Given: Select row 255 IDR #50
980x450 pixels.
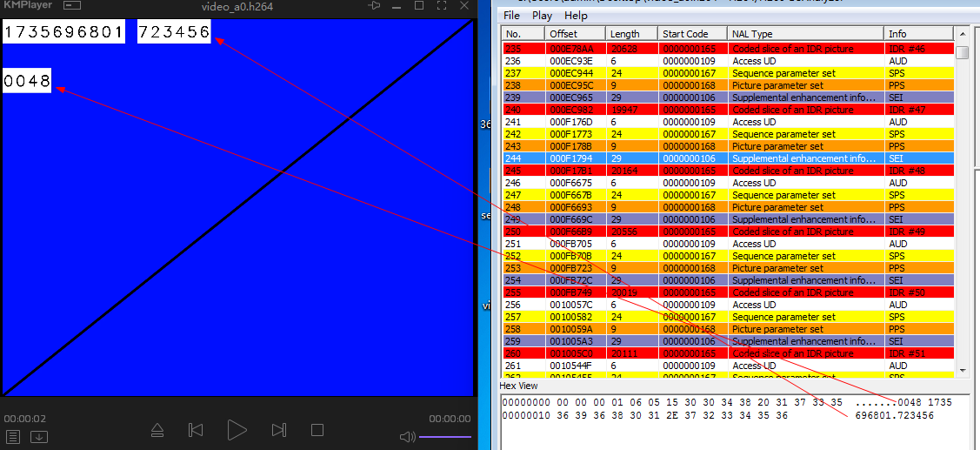Looking at the screenshot, I should click(728, 292).
